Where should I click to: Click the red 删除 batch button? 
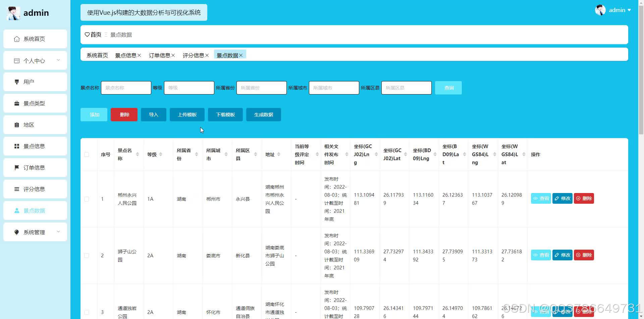124,115
